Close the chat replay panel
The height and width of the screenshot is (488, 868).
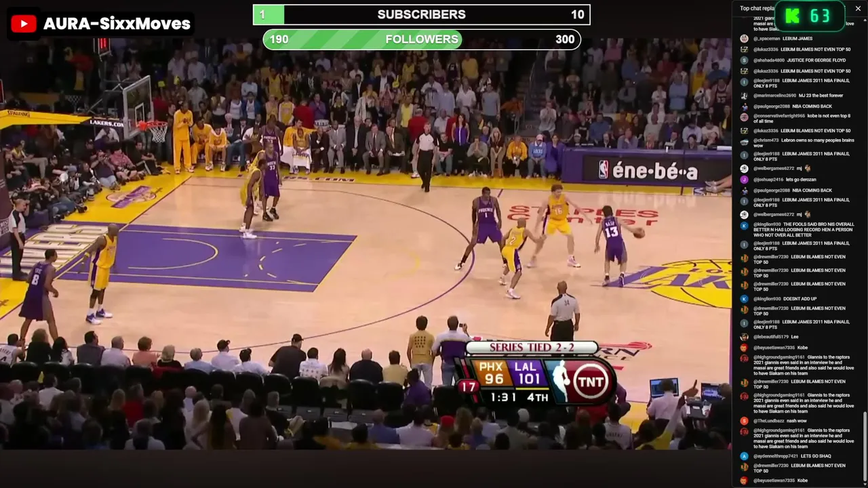pos(858,8)
